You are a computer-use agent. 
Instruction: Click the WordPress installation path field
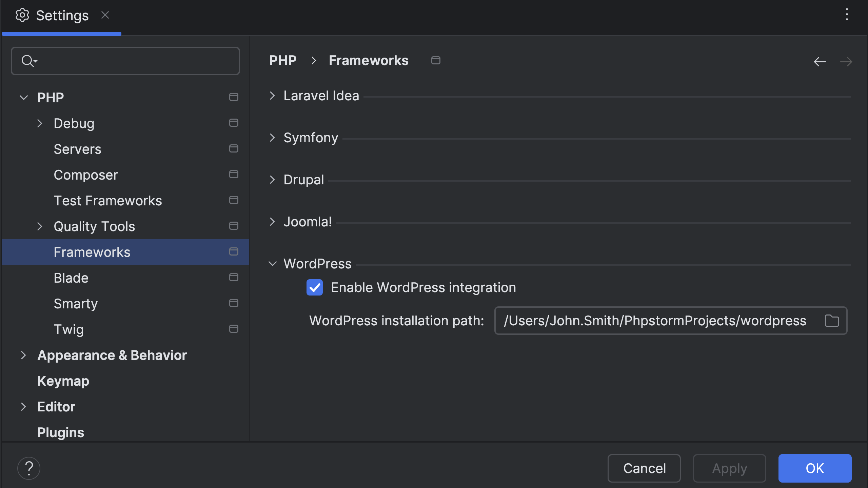654,321
